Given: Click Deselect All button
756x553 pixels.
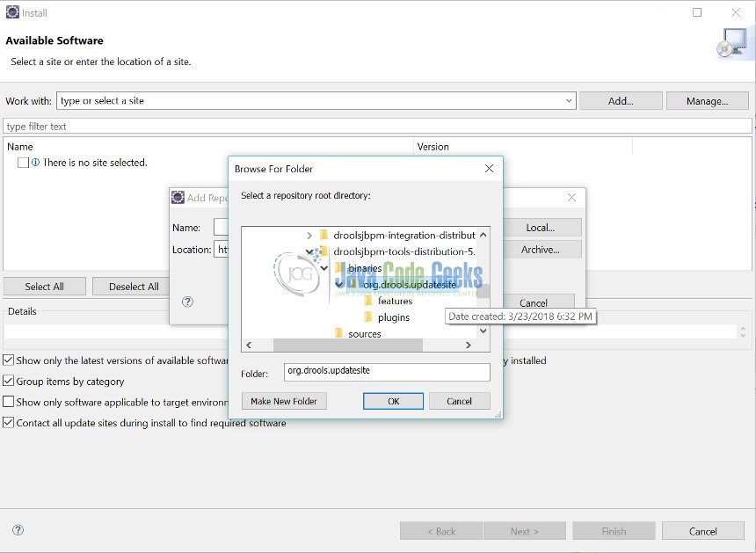Looking at the screenshot, I should coord(134,287).
